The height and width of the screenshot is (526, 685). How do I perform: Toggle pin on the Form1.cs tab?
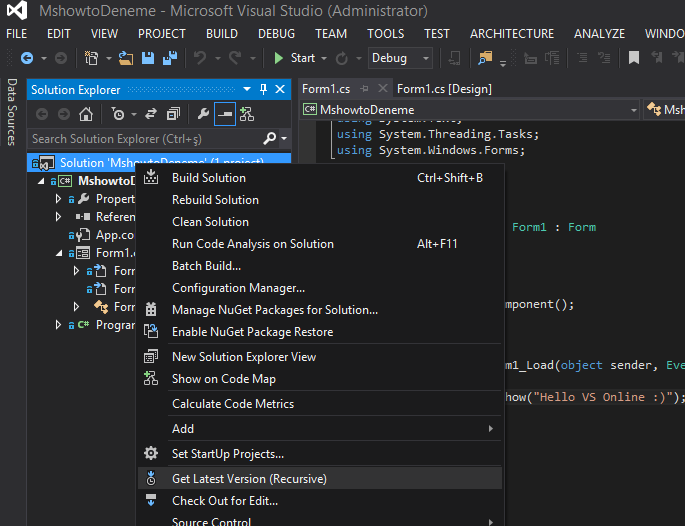click(x=364, y=89)
